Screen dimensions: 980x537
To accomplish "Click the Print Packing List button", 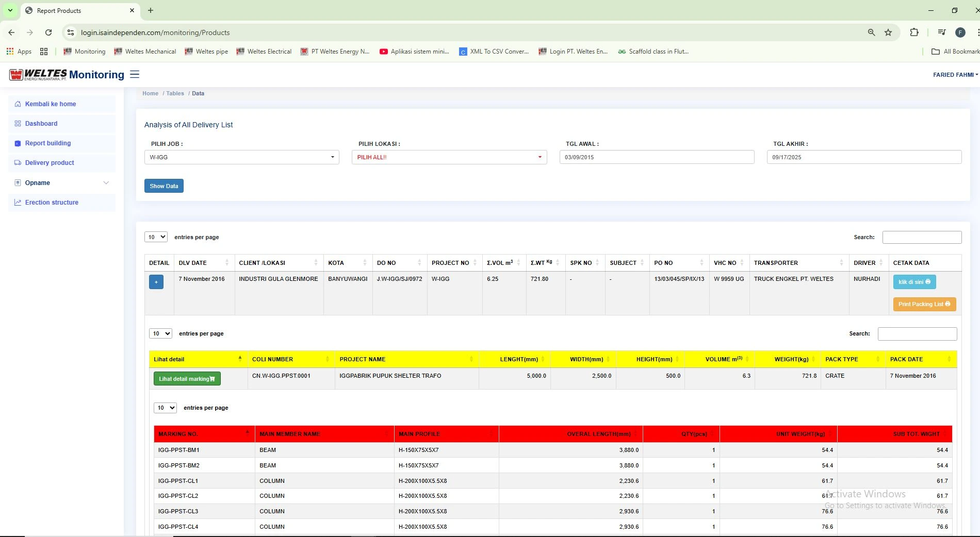I will (x=924, y=304).
